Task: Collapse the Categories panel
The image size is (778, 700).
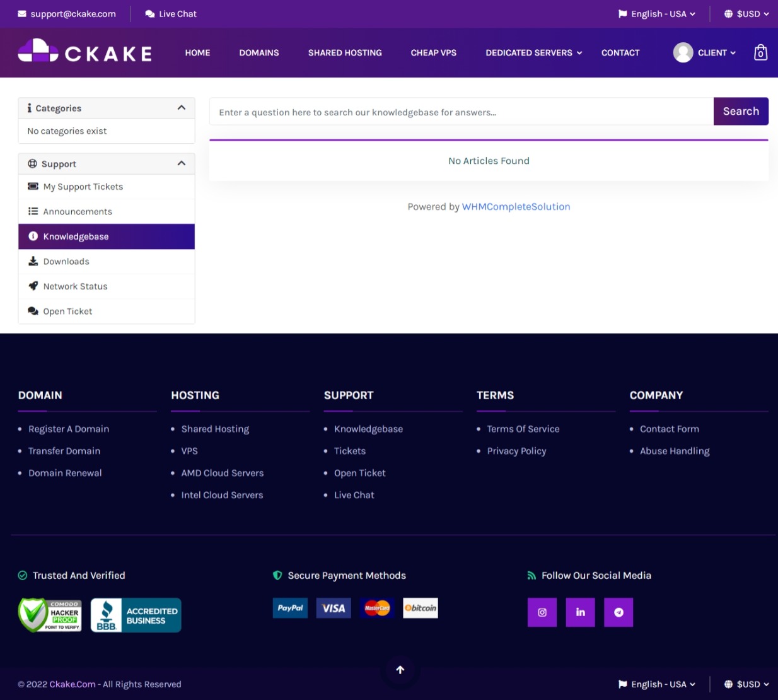Action: 182,108
